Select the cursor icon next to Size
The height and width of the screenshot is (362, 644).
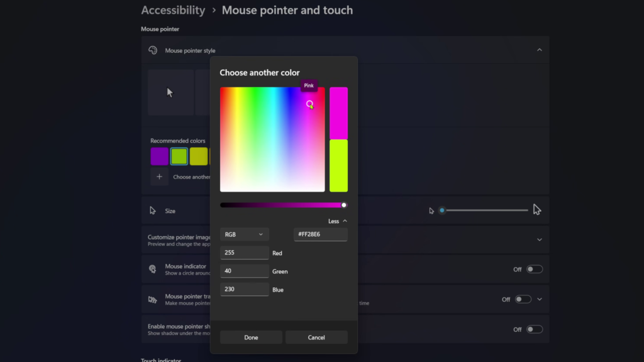coord(152,210)
